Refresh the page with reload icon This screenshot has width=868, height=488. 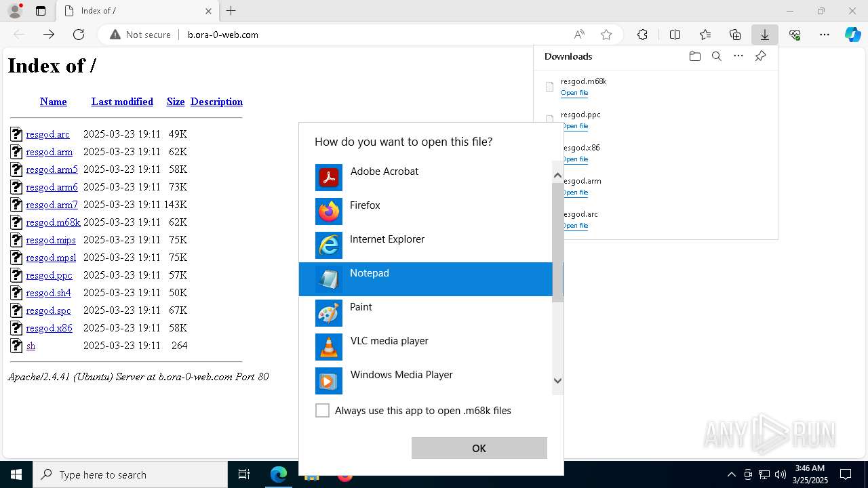pos(79,35)
